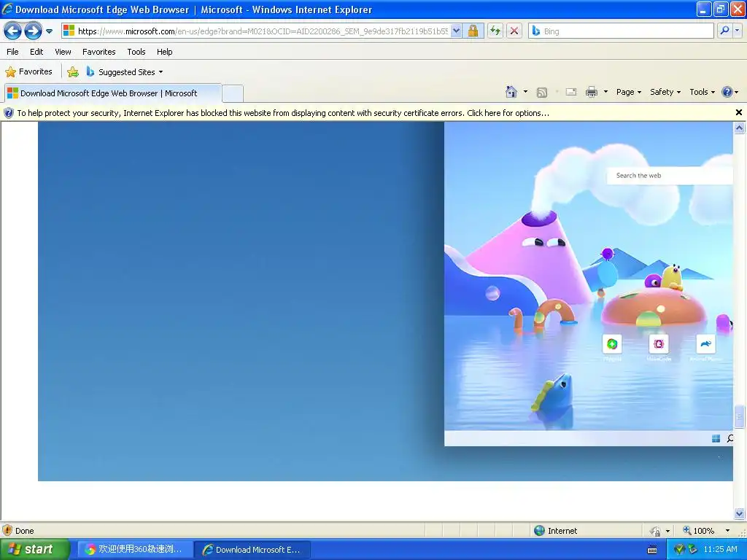Open the Page command bar menu
This screenshot has width=747, height=560.
(628, 93)
